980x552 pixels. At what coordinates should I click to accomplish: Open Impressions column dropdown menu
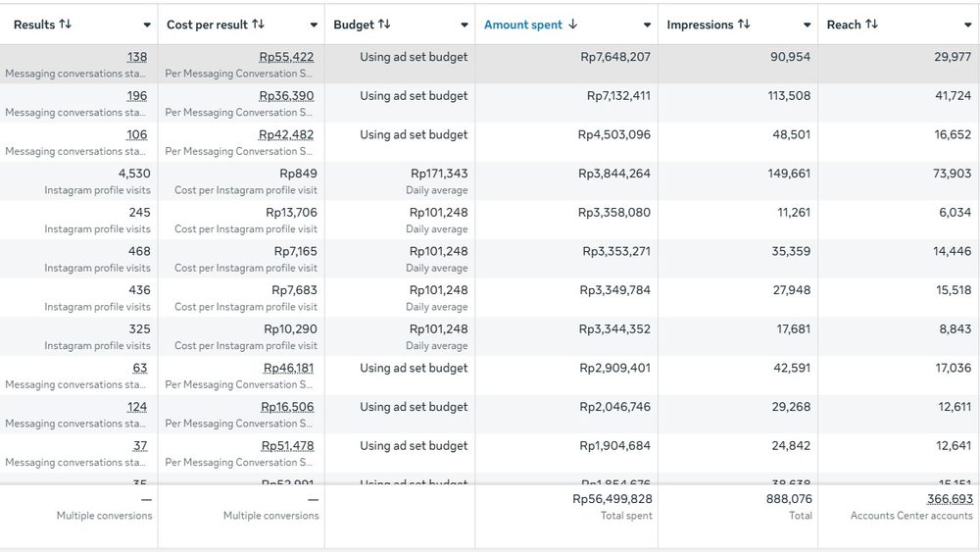point(807,25)
